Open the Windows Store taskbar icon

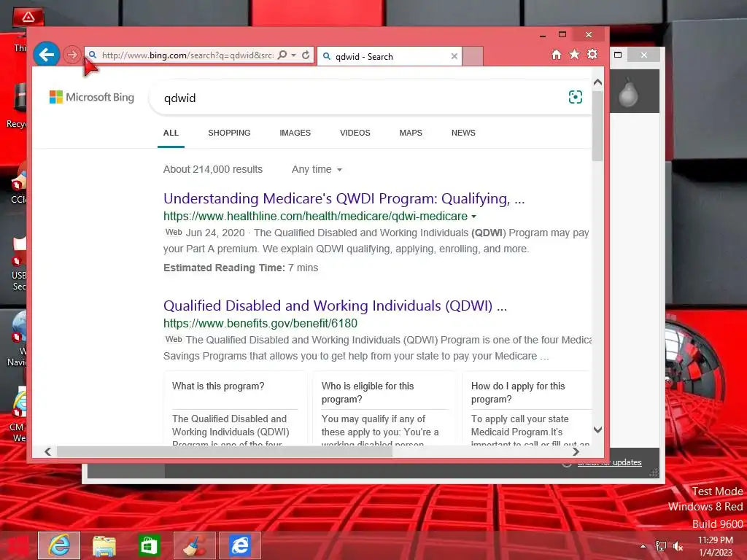pyautogui.click(x=149, y=545)
